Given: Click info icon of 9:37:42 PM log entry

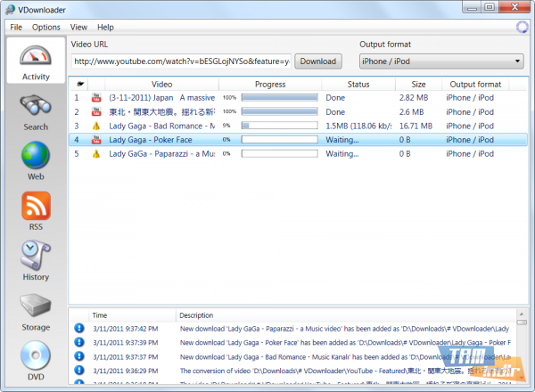Looking at the screenshot, I should [79, 328].
